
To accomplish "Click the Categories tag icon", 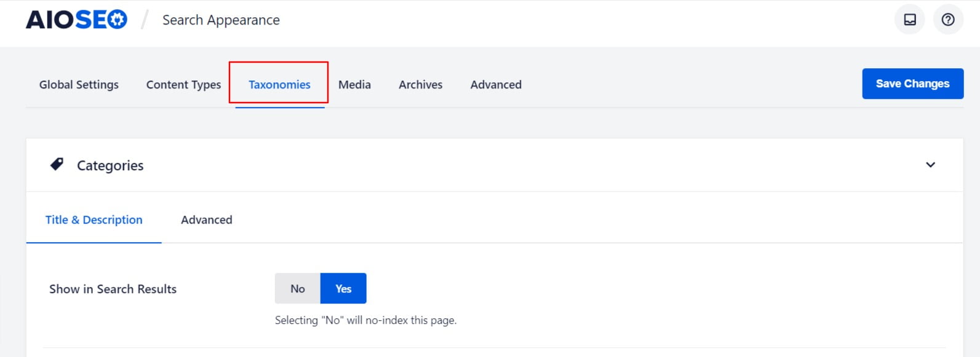I will [57, 165].
